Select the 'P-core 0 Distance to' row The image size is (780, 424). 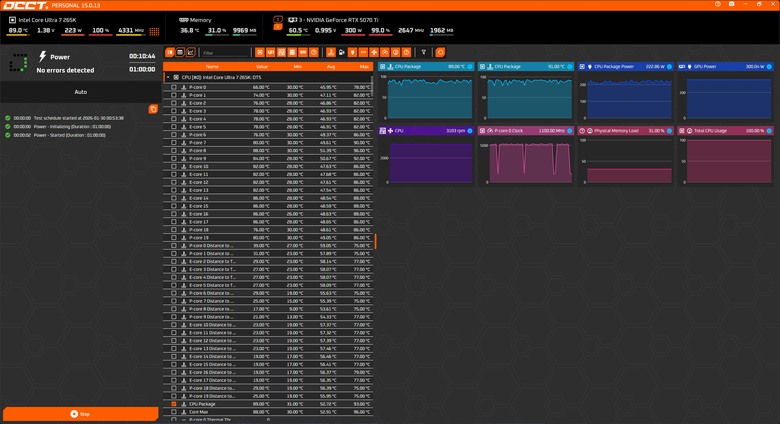268,246
